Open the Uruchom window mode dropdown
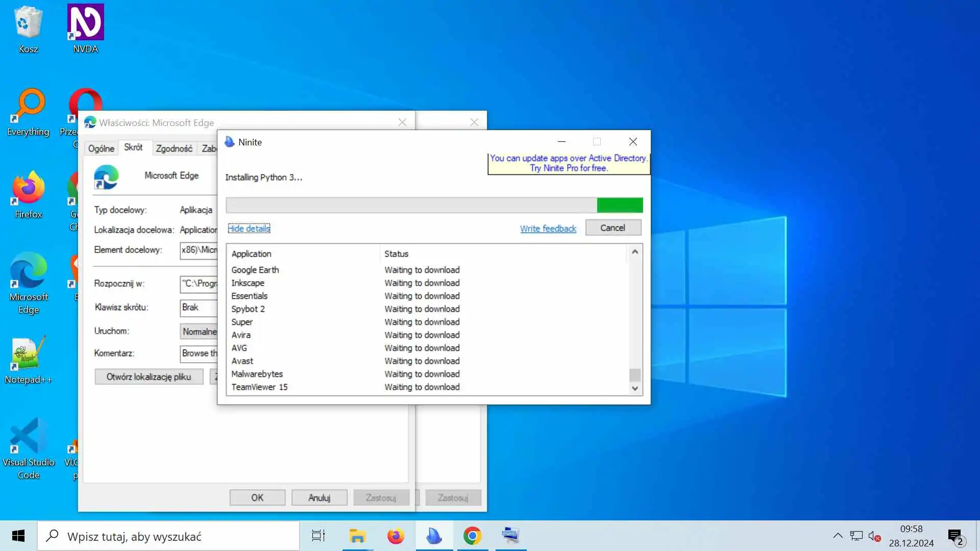Screen dimensions: 980x551 pyautogui.click(x=199, y=332)
